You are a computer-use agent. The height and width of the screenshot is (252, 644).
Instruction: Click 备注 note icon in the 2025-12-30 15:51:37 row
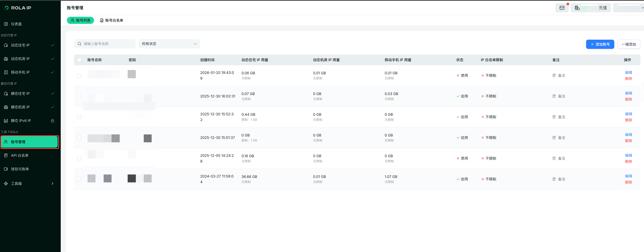pyautogui.click(x=554, y=138)
